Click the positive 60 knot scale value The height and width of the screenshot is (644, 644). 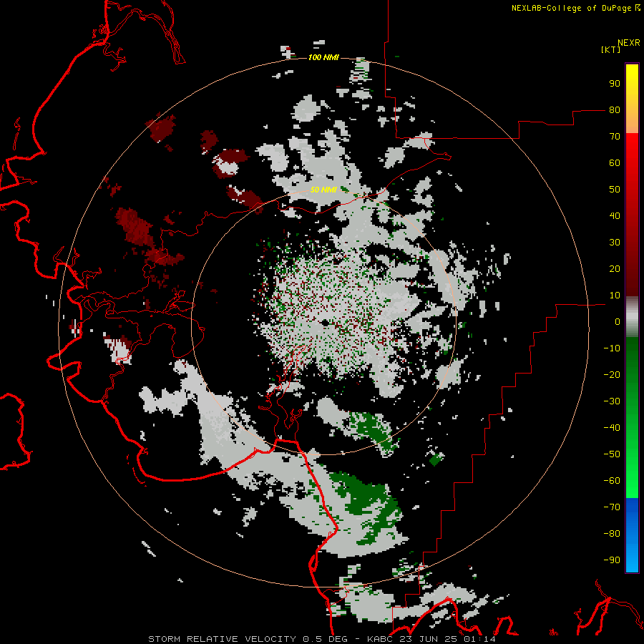click(615, 163)
